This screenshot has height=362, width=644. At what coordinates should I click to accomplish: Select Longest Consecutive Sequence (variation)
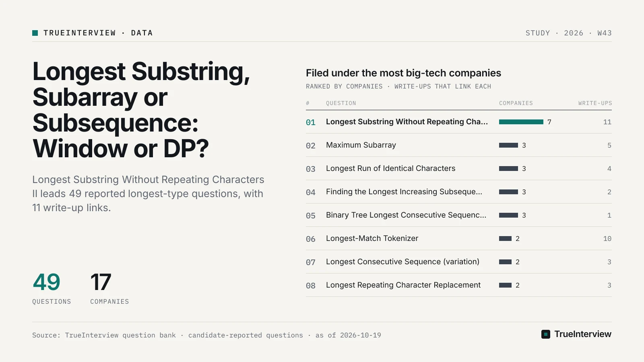(459, 262)
